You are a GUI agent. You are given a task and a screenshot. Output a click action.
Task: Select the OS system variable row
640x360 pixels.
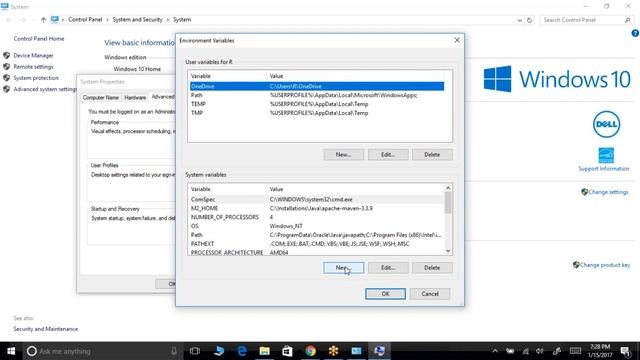click(x=317, y=226)
